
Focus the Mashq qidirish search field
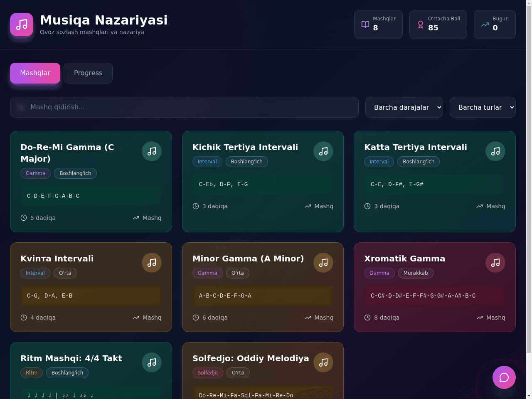(184, 107)
